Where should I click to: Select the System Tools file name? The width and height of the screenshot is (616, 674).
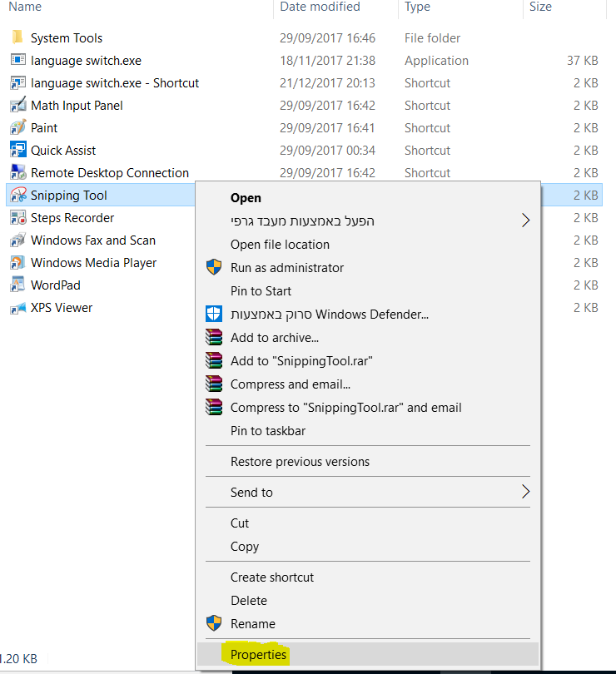[x=67, y=37]
